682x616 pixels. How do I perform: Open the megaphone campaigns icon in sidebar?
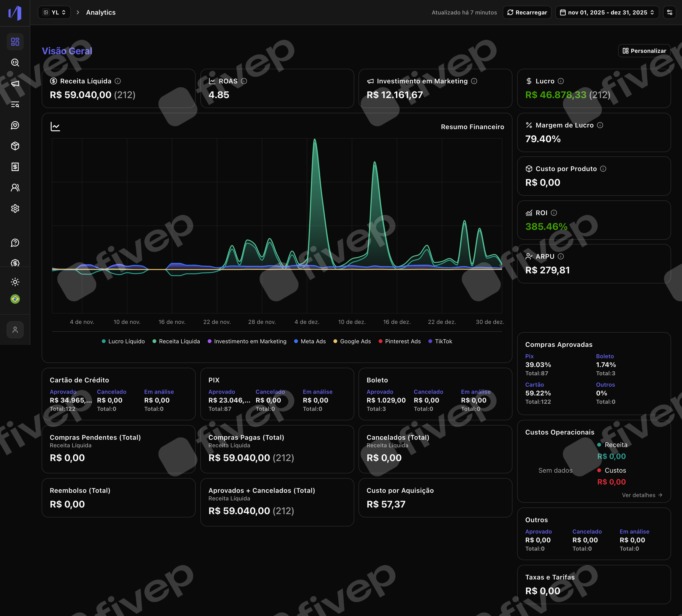(15, 84)
